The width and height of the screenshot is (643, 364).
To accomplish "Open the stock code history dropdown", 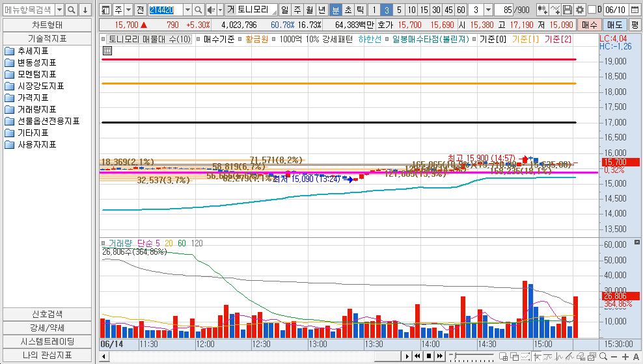I will pos(187,10).
